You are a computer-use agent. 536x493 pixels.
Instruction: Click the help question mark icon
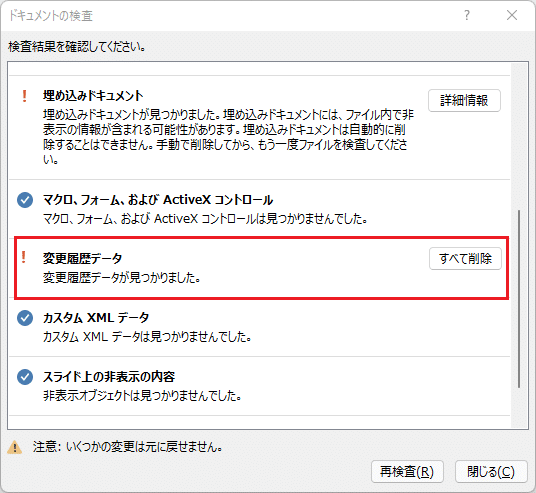(x=467, y=15)
